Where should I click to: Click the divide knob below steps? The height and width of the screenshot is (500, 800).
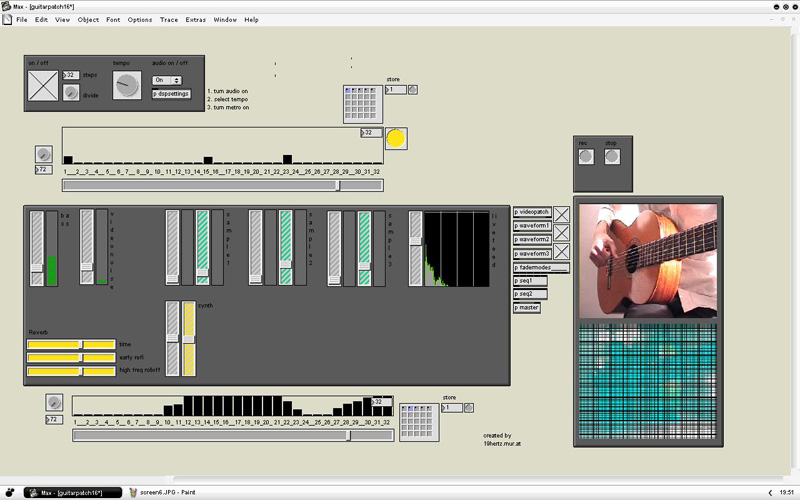tap(71, 93)
